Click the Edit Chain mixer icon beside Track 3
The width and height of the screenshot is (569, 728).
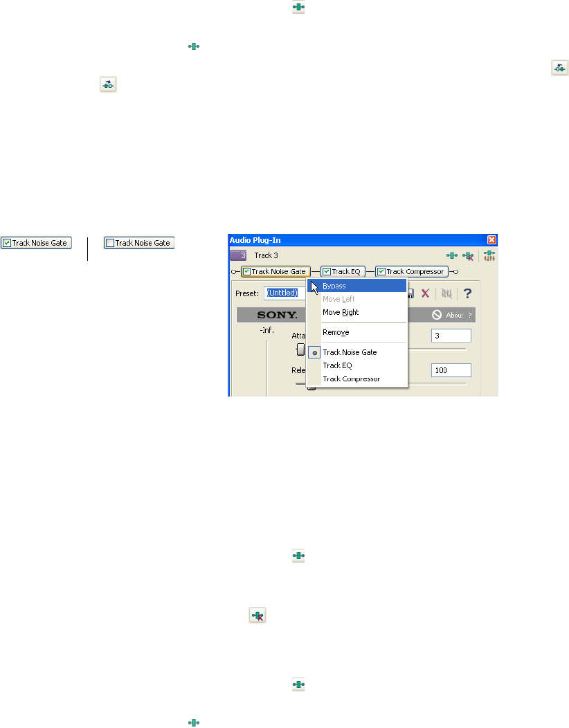[x=489, y=255]
